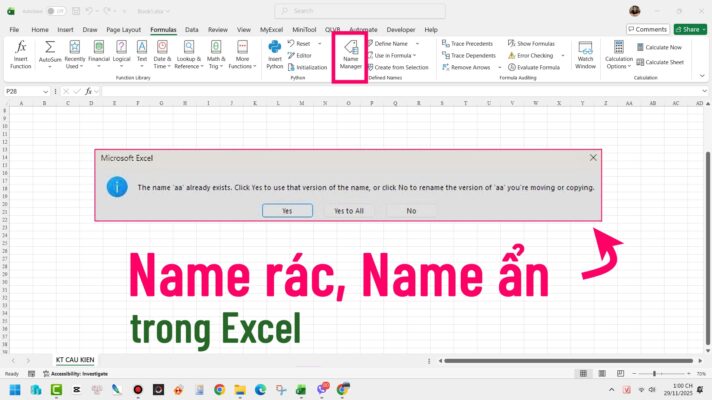Open the Watch Window
The width and height of the screenshot is (712, 400).
[x=585, y=55]
